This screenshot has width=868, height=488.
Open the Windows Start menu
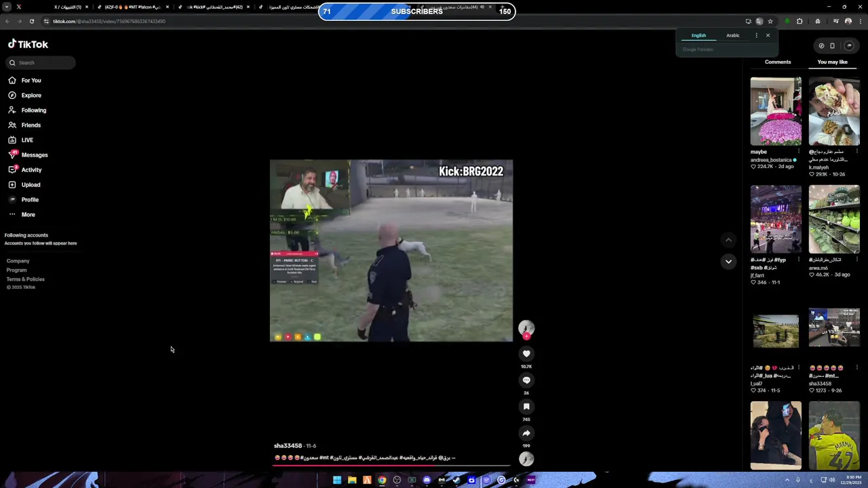pyautogui.click(x=337, y=480)
